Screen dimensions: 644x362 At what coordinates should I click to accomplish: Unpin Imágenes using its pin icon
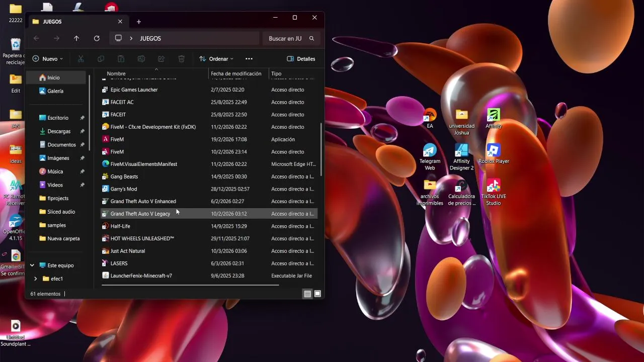pos(82,158)
